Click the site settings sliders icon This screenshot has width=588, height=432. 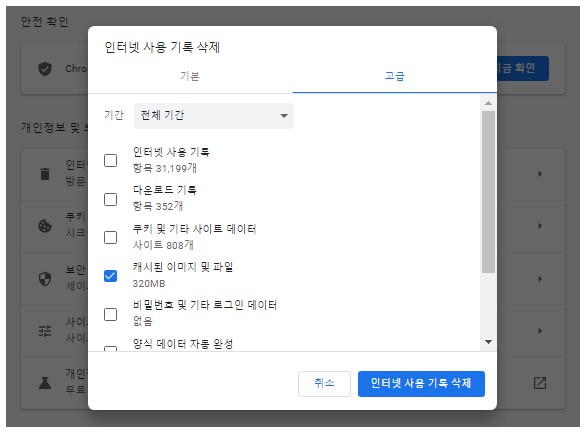coord(45,331)
